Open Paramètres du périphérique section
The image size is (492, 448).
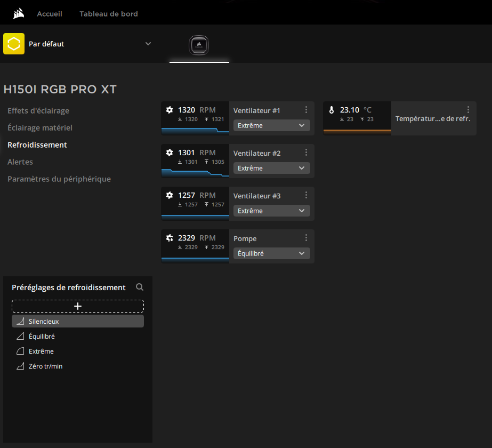(x=59, y=179)
